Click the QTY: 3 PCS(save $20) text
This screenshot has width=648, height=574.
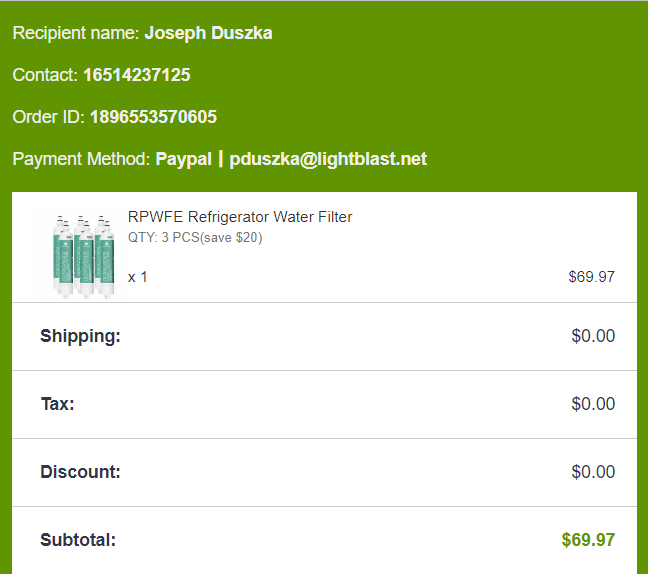(195, 238)
